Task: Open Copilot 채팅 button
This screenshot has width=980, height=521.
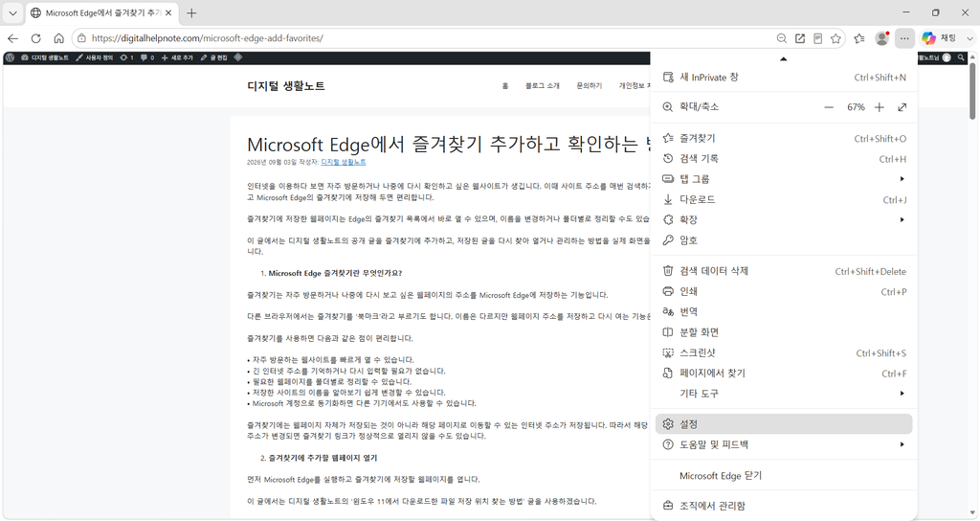Action: (x=939, y=38)
